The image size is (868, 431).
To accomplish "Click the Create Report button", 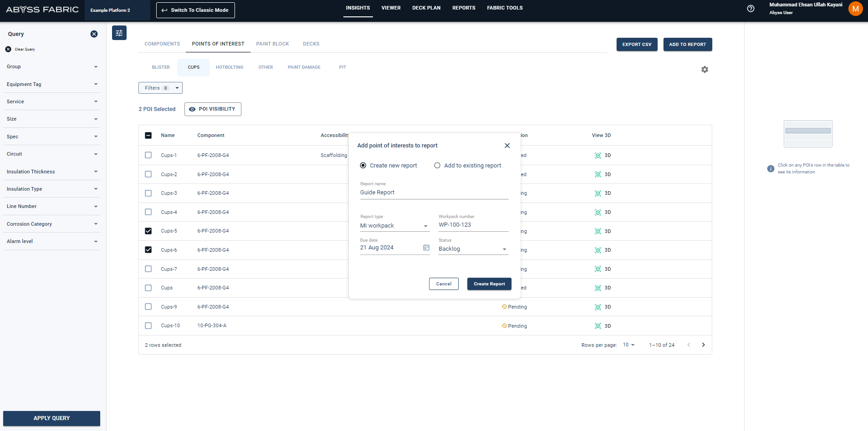I will coord(489,284).
